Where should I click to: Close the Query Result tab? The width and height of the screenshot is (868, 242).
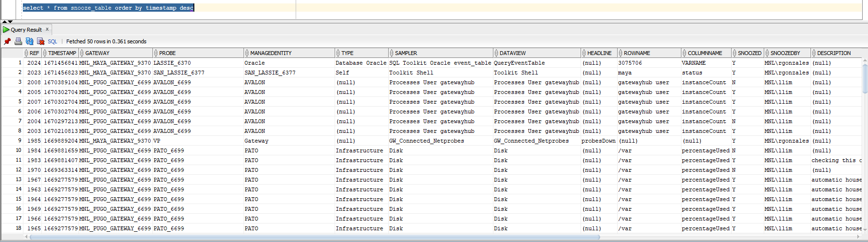(x=47, y=29)
